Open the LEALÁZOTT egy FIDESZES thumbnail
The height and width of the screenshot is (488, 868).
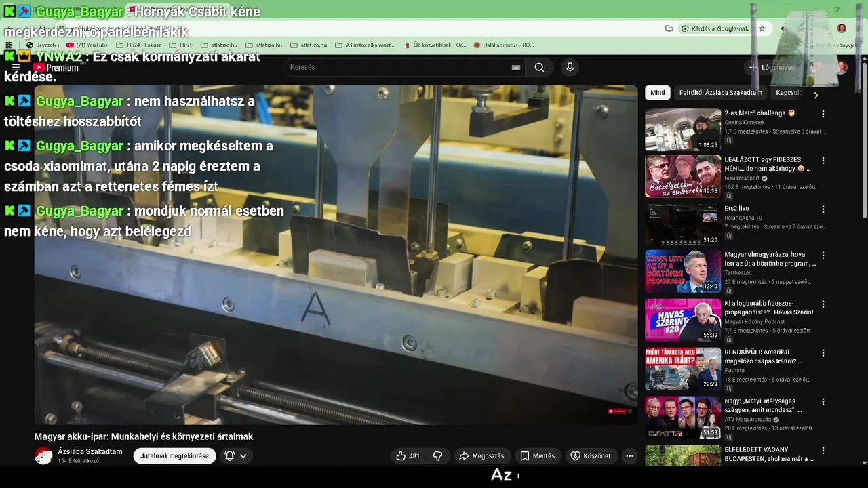pyautogui.click(x=683, y=176)
